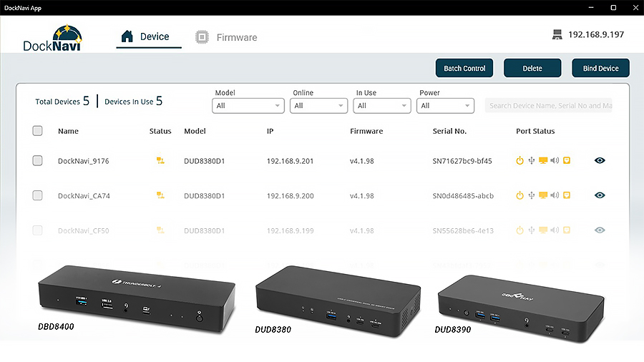The image size is (644, 362).
Task: Open the Power filter dropdown
Action: click(x=445, y=106)
